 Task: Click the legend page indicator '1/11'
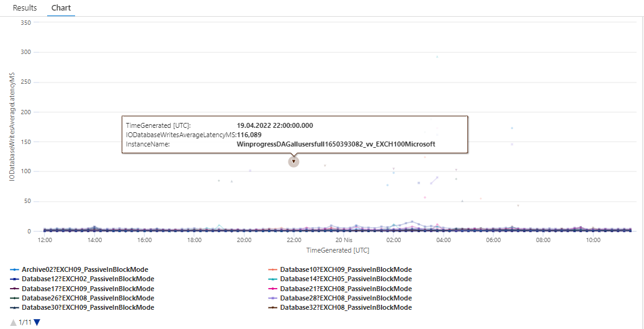25,323
